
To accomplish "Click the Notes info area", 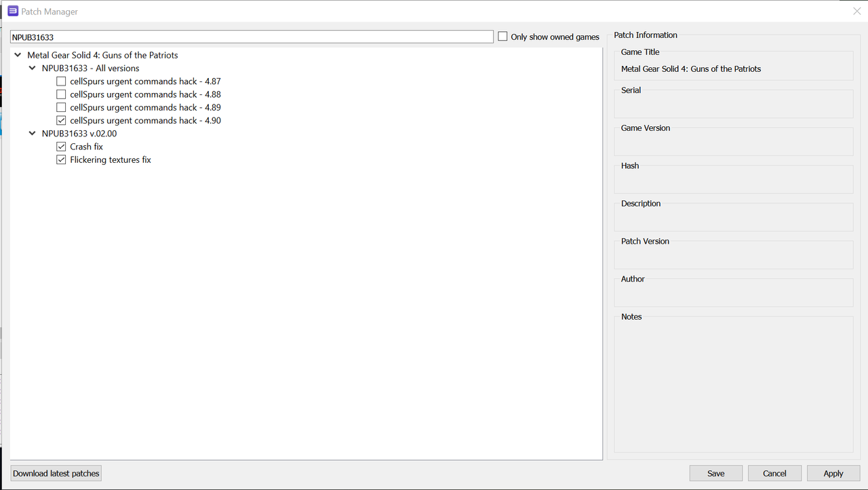I will click(x=733, y=384).
